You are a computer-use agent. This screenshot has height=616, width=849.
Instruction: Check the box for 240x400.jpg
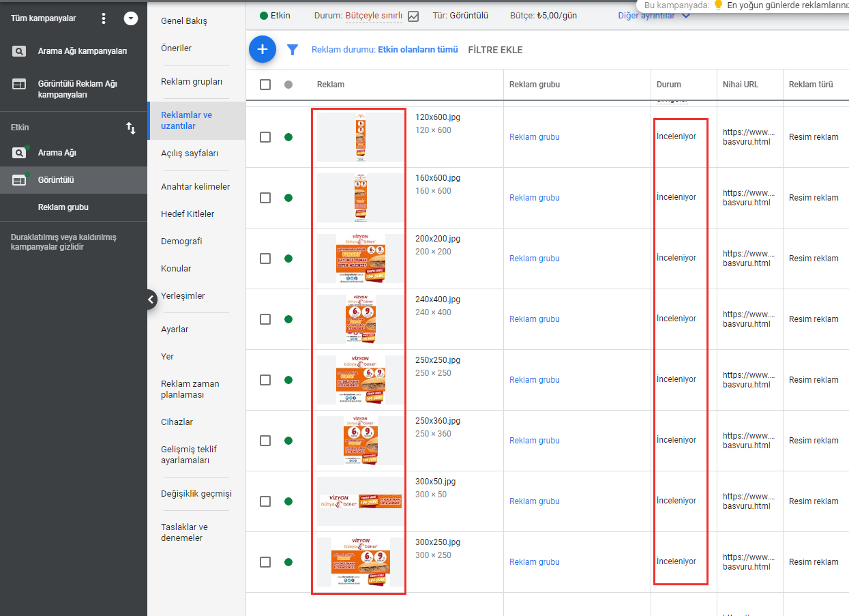pos(265,319)
